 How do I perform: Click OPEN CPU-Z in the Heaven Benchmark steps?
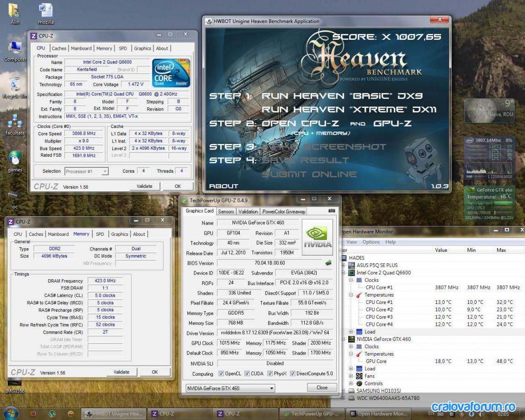[x=300, y=123]
